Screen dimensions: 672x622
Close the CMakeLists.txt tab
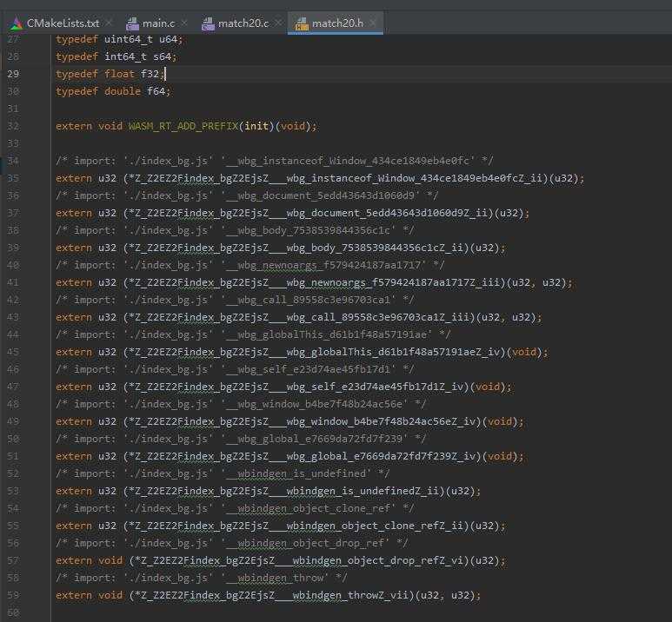pos(108,23)
